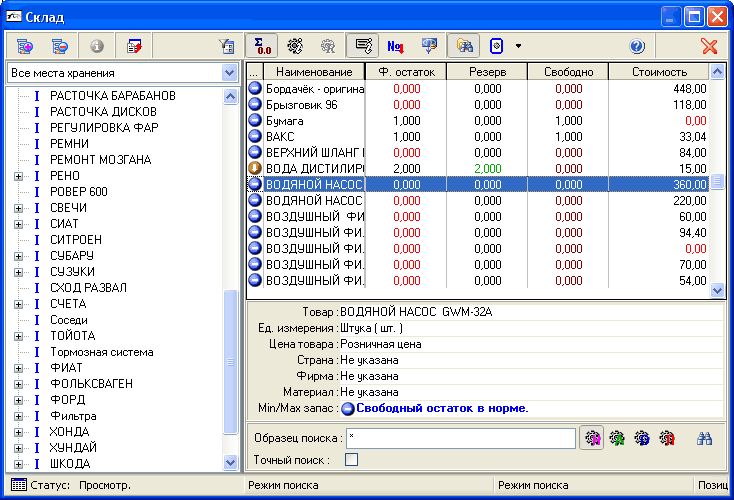Image resolution: width=734 pixels, height=500 pixels.
Task: Open help via the blue question mark icon
Action: [x=637, y=46]
